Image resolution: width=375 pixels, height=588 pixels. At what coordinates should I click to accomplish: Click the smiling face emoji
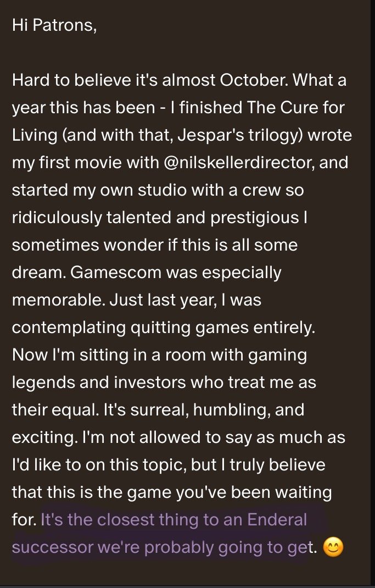(x=334, y=548)
